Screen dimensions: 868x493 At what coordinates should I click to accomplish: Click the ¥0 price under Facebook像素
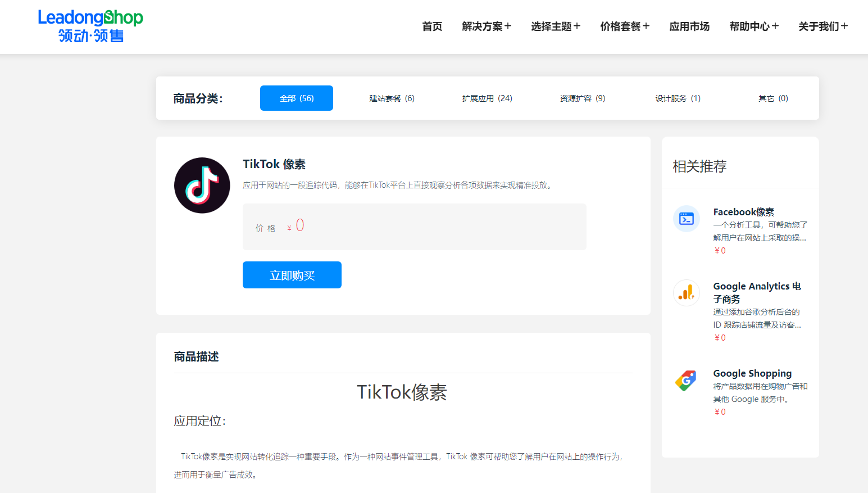click(x=720, y=251)
